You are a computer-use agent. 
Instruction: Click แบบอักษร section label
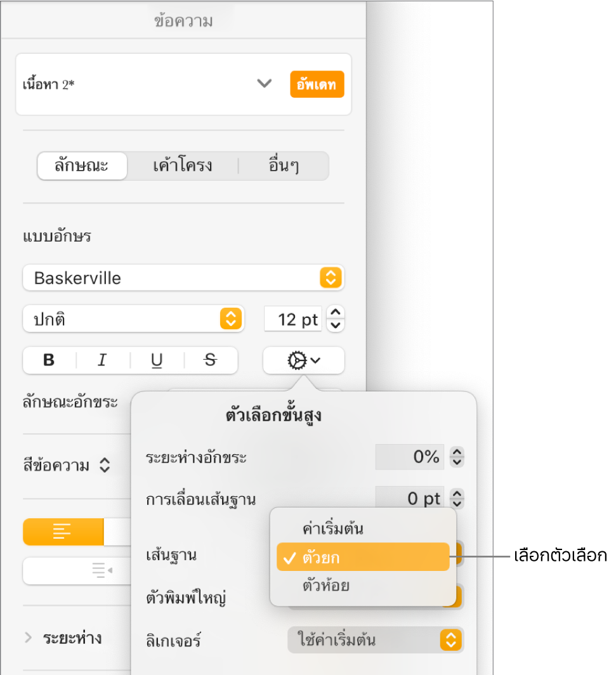pos(57,236)
